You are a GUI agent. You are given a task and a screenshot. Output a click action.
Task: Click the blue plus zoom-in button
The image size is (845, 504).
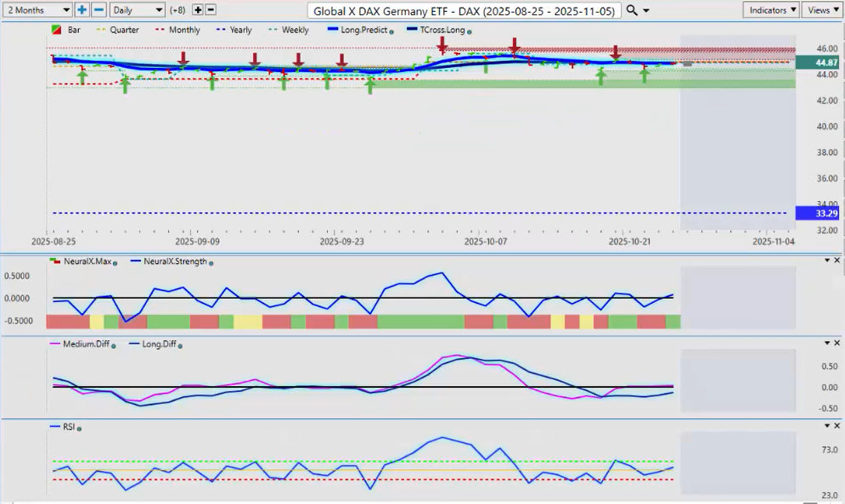click(x=82, y=10)
